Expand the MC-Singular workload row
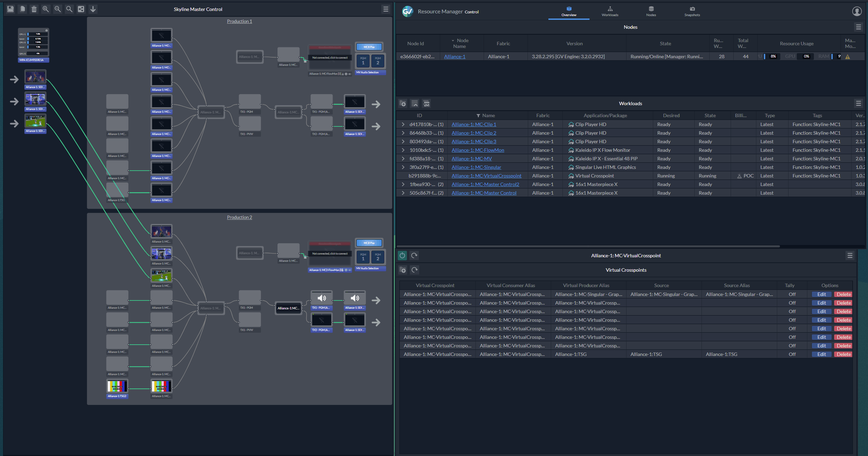The width and height of the screenshot is (868, 456). click(403, 167)
